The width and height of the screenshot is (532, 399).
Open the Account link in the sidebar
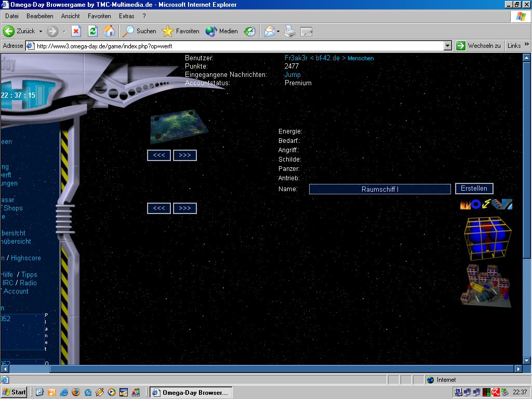[16, 291]
